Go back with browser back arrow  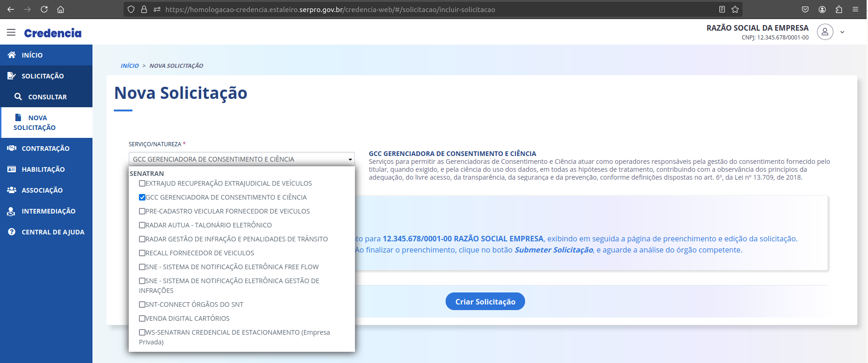pyautogui.click(x=11, y=9)
